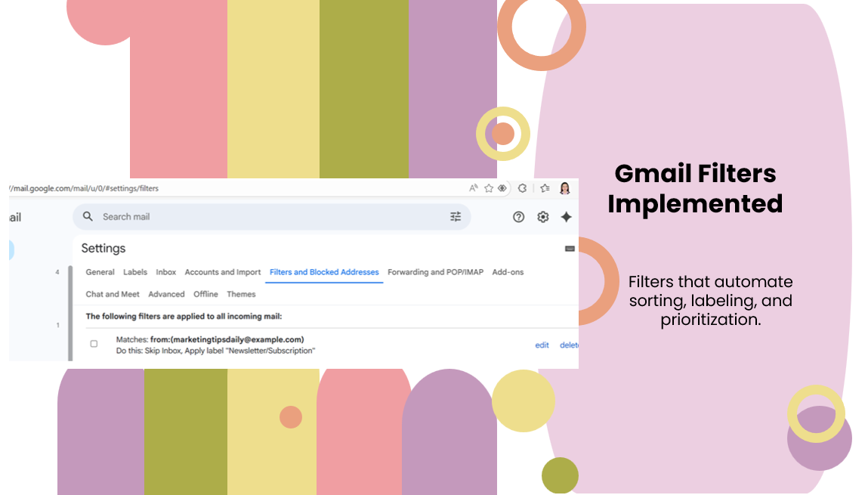
Task: Go to Accounts and Import tab
Action: click(x=223, y=272)
